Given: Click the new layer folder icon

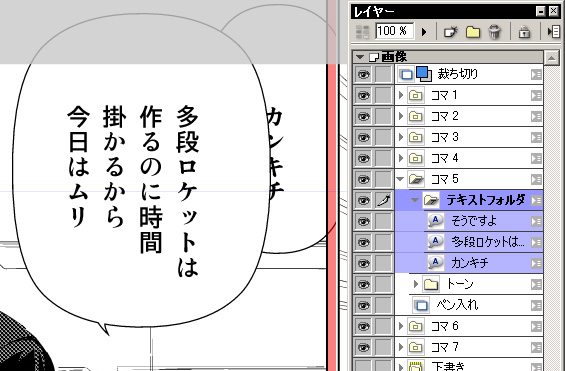Looking at the screenshot, I should coord(473,32).
